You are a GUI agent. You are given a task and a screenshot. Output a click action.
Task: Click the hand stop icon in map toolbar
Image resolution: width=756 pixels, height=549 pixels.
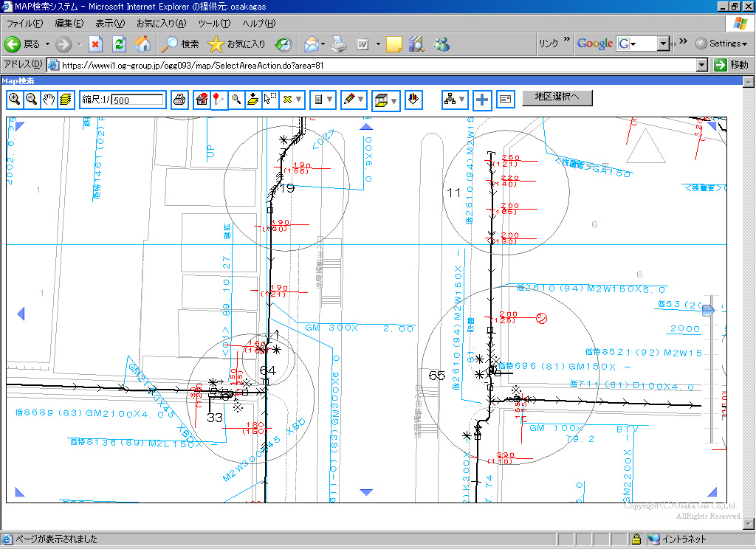[415, 99]
